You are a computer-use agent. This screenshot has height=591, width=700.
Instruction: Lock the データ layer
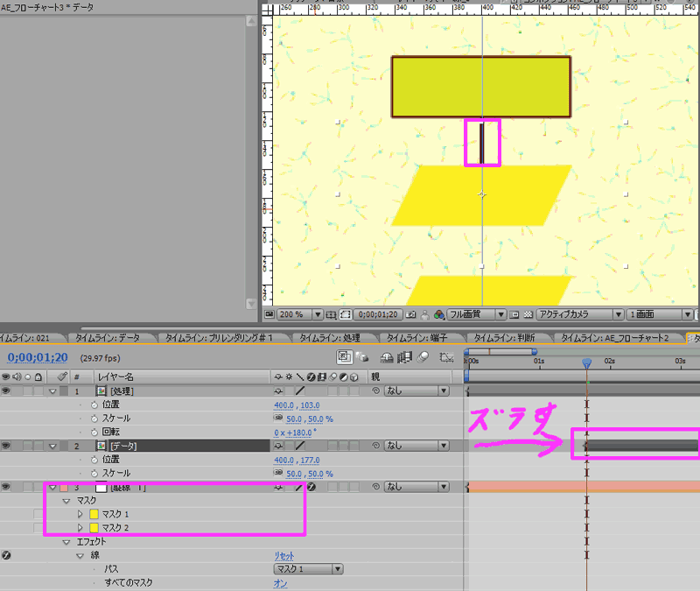click(x=37, y=445)
